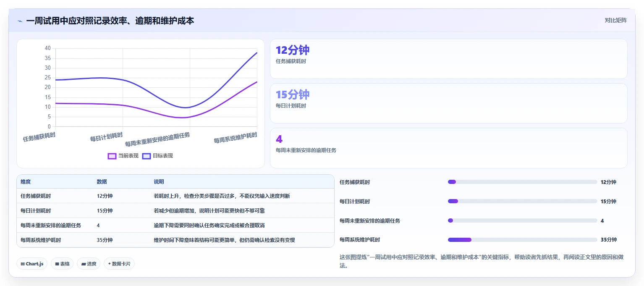Click the 35分钟 table data cell

click(105, 240)
